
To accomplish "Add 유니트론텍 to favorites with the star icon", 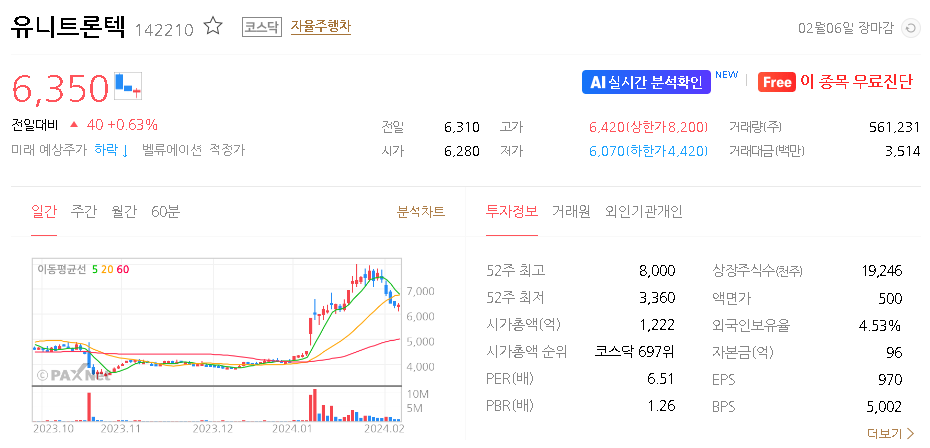I will point(212,27).
